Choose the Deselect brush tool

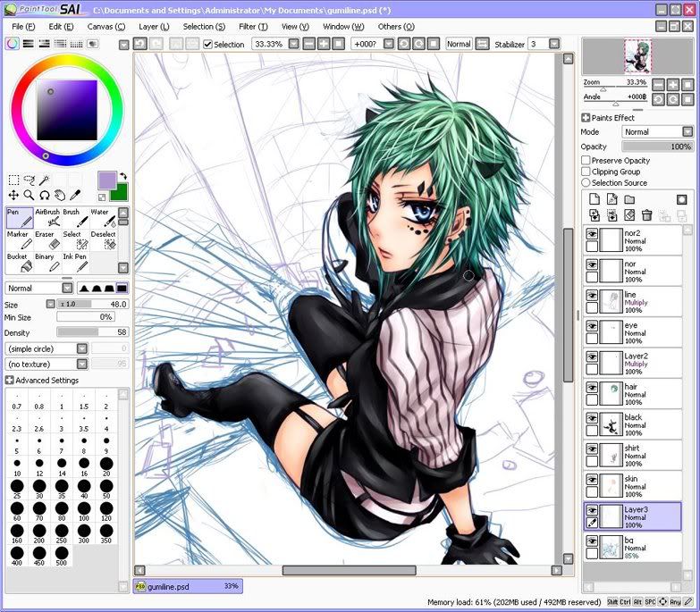click(x=103, y=240)
